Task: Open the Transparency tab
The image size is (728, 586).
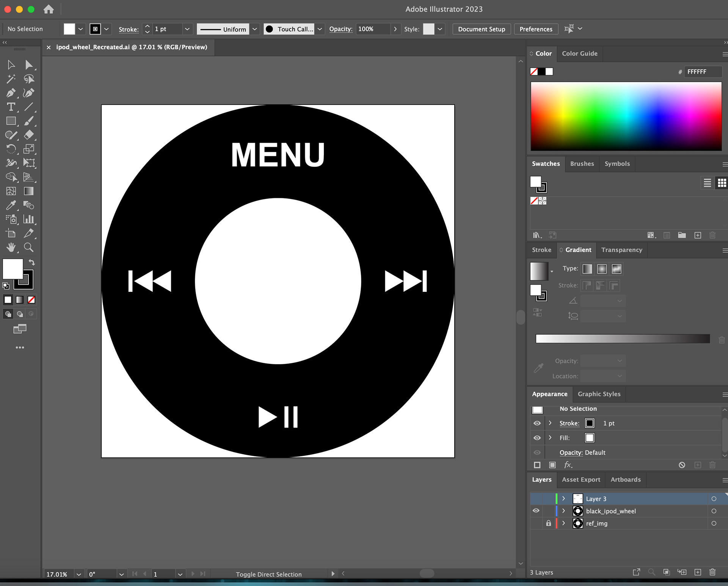Action: (622, 250)
